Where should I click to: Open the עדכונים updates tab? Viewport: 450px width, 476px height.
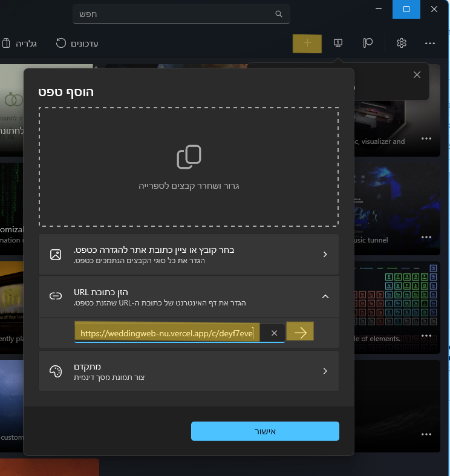point(77,44)
